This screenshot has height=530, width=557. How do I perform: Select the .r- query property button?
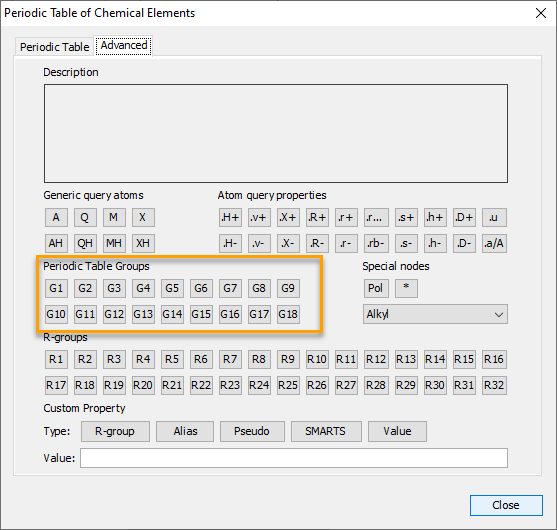coord(346,243)
